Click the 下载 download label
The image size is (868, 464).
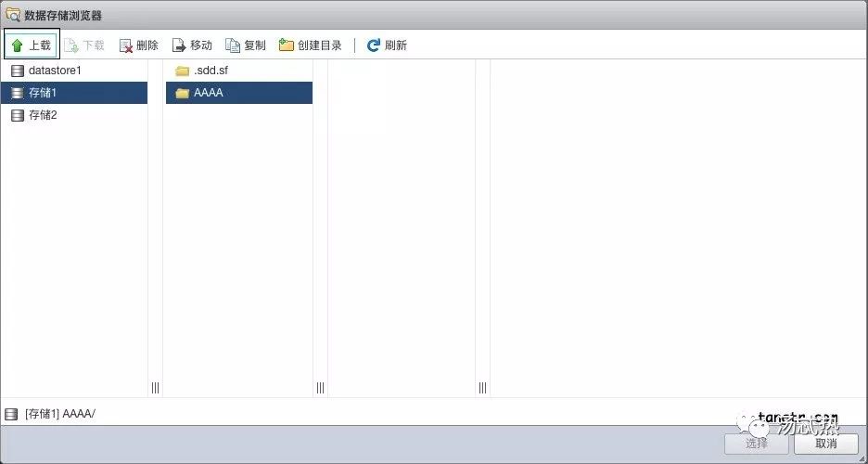click(94, 45)
